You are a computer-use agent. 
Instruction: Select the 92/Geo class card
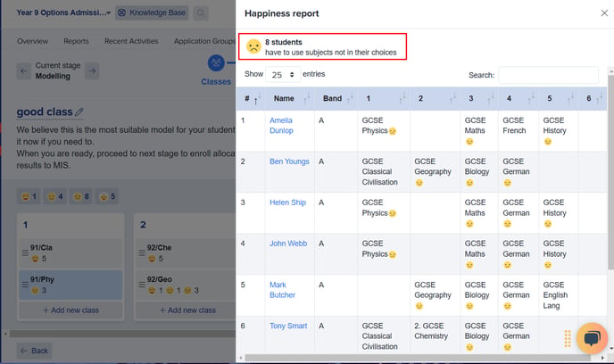click(x=186, y=285)
